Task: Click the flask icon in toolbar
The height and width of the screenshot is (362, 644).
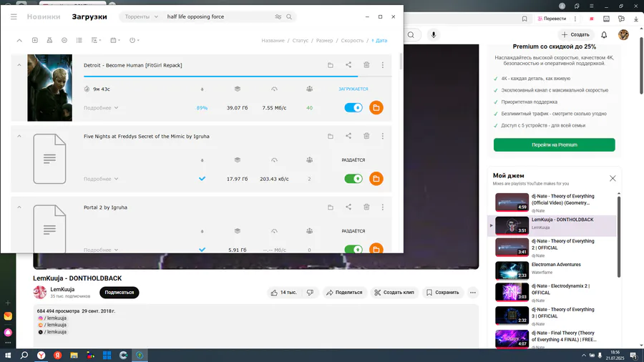Action: click(x=49, y=40)
